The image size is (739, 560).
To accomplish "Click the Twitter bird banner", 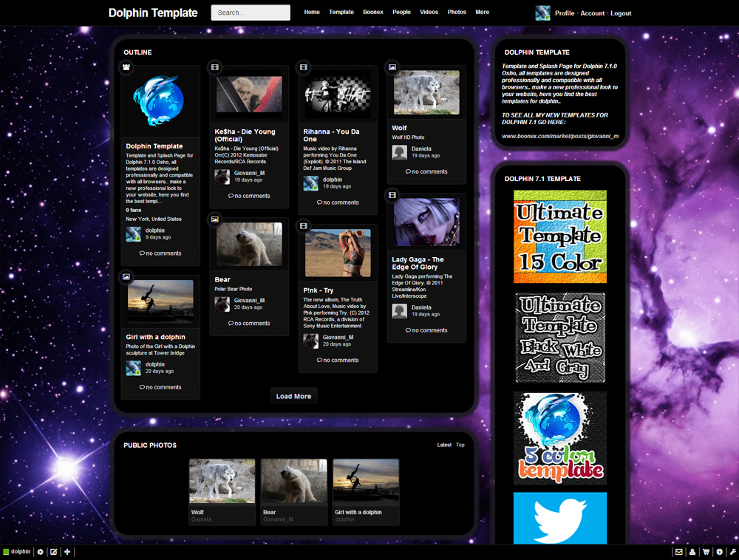I will (x=560, y=518).
